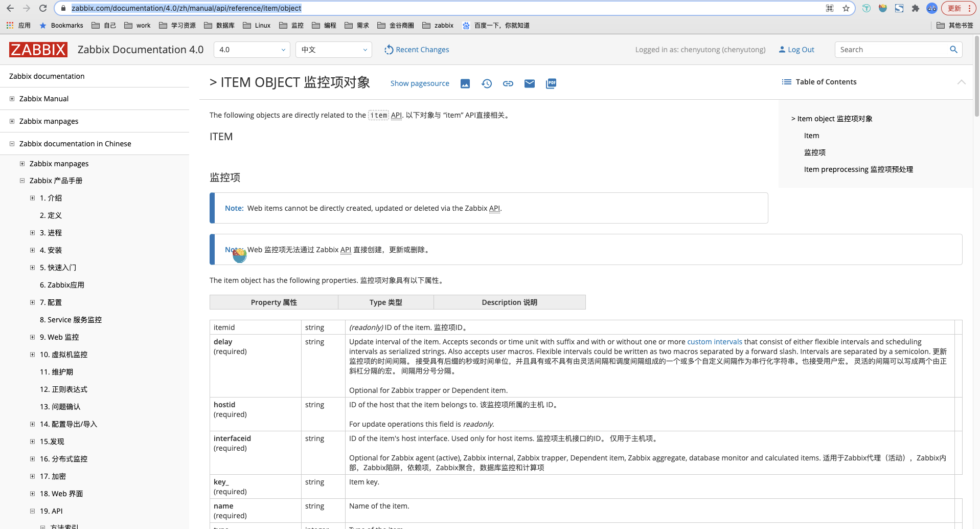Expand the 7. 配置 chapter
980x529 pixels.
pyautogui.click(x=32, y=302)
